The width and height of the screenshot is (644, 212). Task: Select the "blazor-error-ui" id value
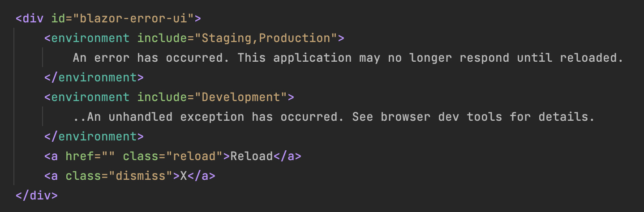point(133,18)
